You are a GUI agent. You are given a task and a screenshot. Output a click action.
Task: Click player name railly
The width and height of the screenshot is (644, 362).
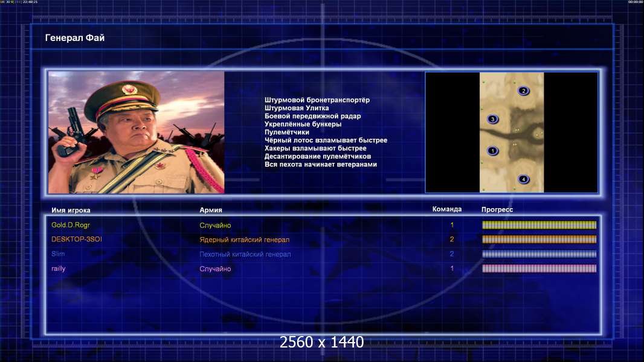click(59, 268)
